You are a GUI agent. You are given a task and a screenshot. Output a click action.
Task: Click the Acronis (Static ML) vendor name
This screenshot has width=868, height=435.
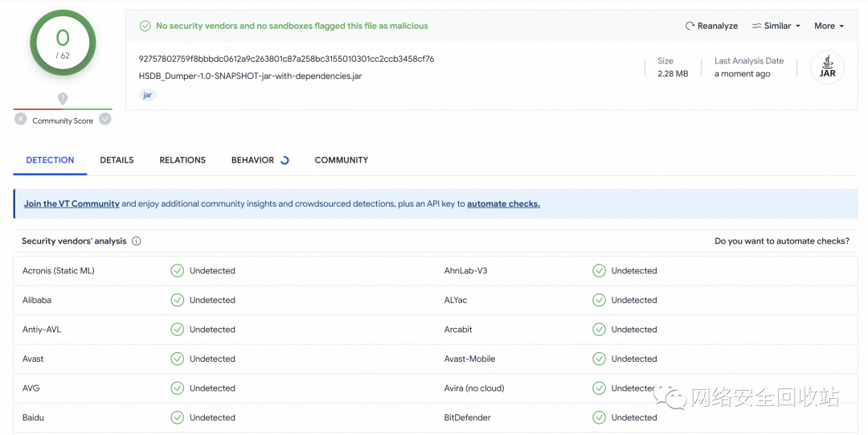click(x=58, y=271)
